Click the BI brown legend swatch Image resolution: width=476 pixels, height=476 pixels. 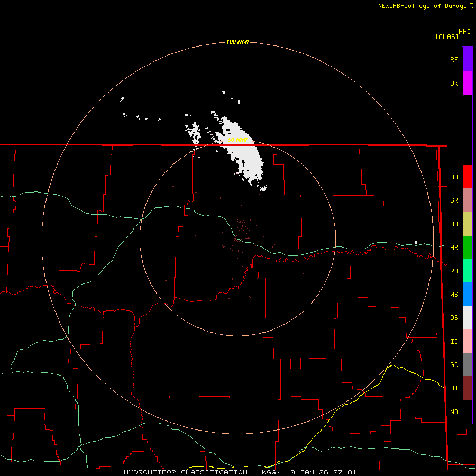tap(467, 388)
